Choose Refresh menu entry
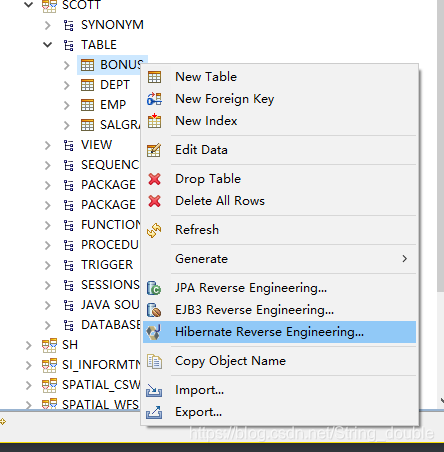Viewport: 444px width, 452px height. 279,230
